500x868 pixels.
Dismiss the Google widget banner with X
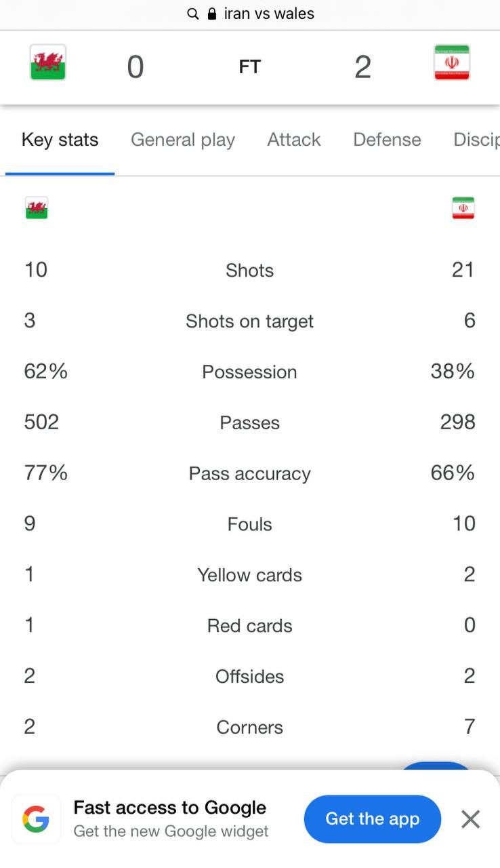(x=470, y=819)
